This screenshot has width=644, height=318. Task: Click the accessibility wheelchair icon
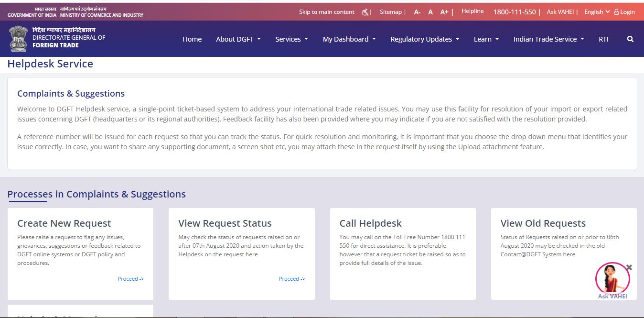365,12
